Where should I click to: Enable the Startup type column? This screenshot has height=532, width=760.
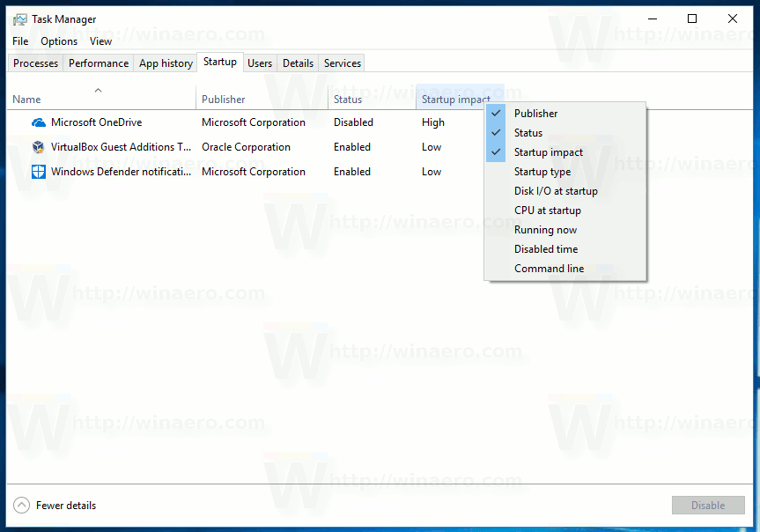pos(544,171)
